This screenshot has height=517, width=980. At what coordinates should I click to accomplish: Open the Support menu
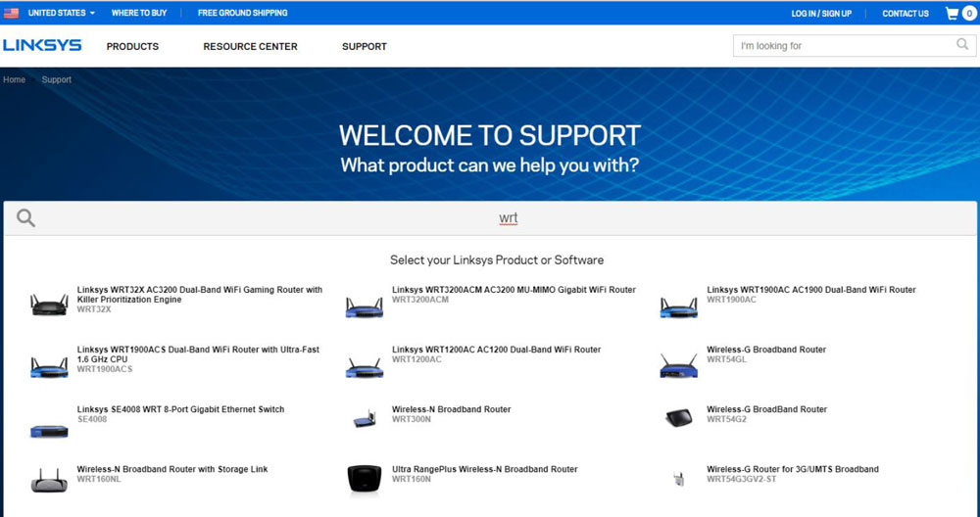[x=365, y=46]
